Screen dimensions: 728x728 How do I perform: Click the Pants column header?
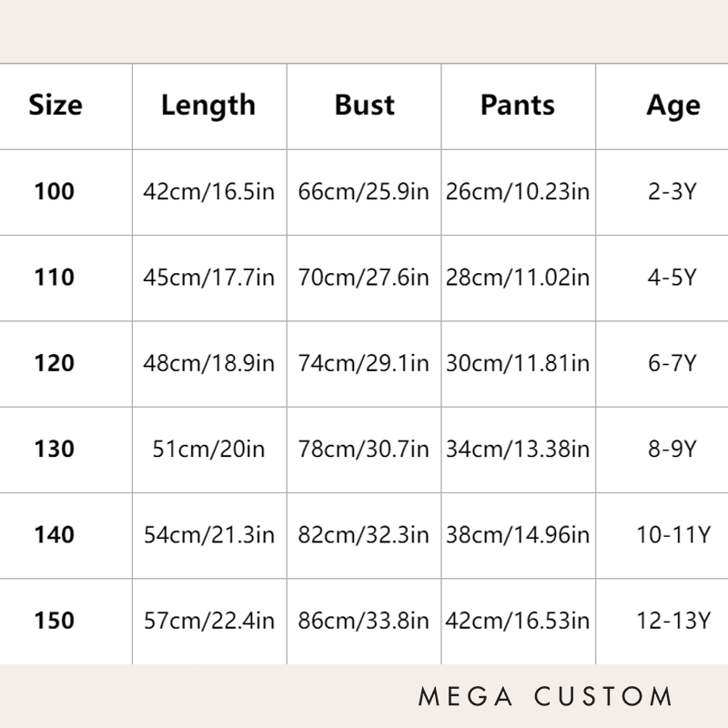click(x=518, y=106)
